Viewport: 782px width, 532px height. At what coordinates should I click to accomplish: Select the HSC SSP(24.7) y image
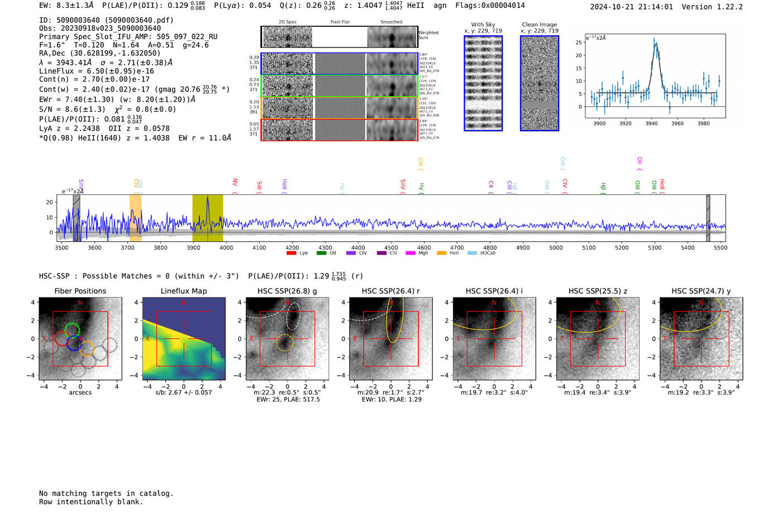pyautogui.click(x=702, y=339)
